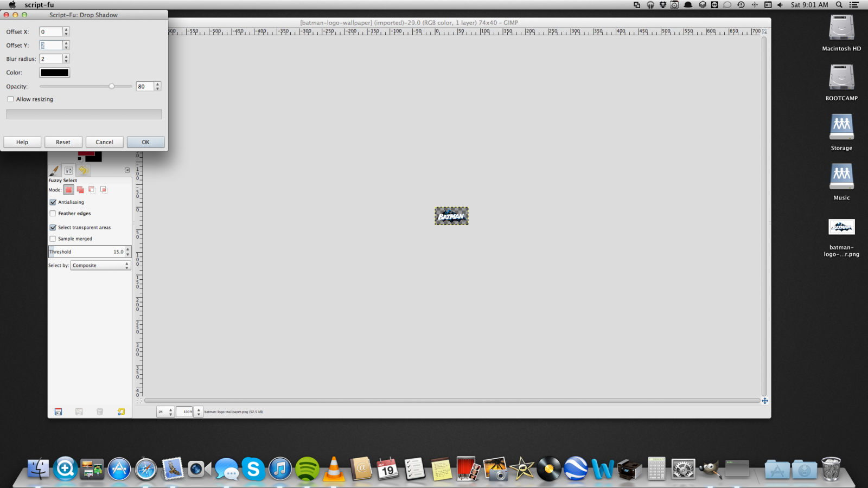Disable the Antialiasing checkbox
Screen dimensions: 868x488
coord(53,202)
